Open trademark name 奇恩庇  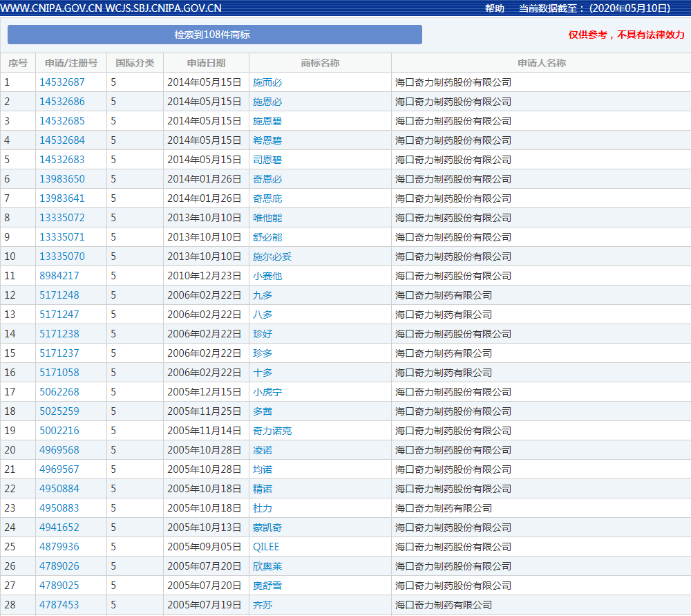point(267,198)
